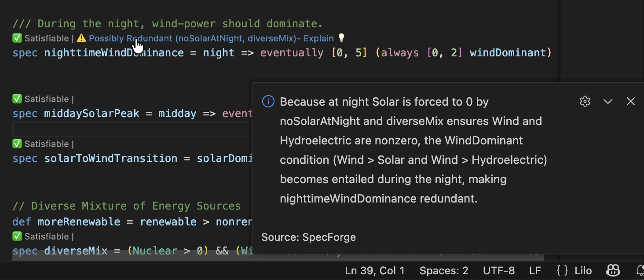Click the info icon in the explanation popup

point(268,101)
